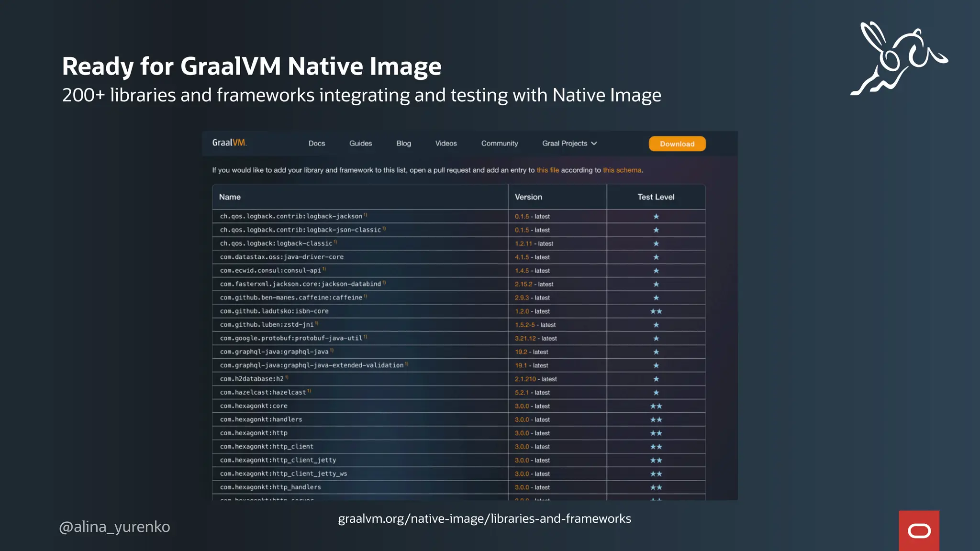Open the Videos section
The image size is (980, 551).
[x=446, y=143]
